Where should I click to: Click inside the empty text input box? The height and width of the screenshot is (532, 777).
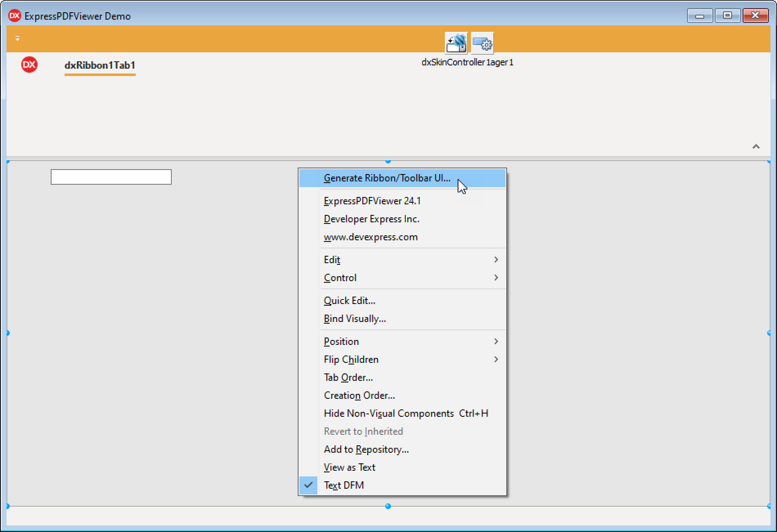coord(111,177)
